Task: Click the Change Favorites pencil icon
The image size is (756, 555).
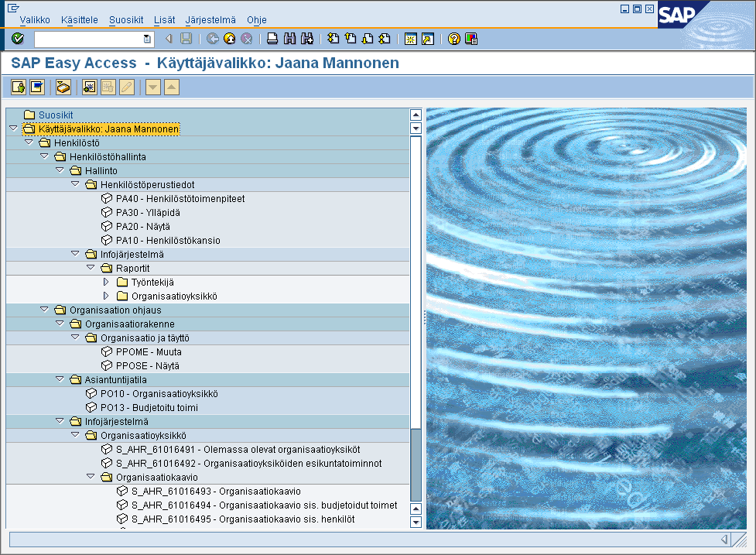Action: (x=127, y=87)
